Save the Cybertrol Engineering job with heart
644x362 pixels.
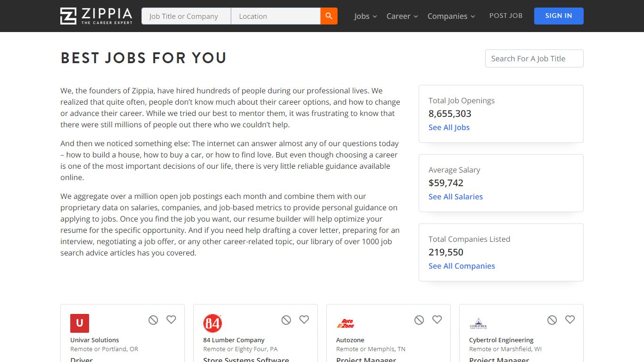click(x=570, y=320)
